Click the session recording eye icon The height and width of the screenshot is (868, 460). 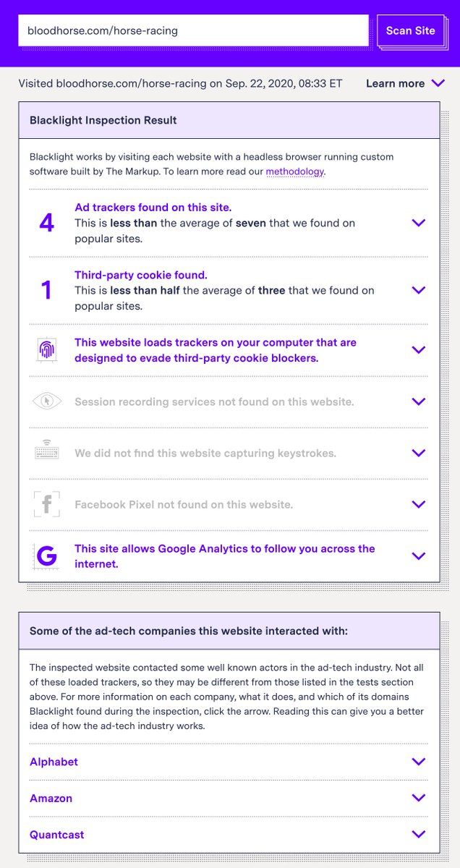[x=47, y=401]
